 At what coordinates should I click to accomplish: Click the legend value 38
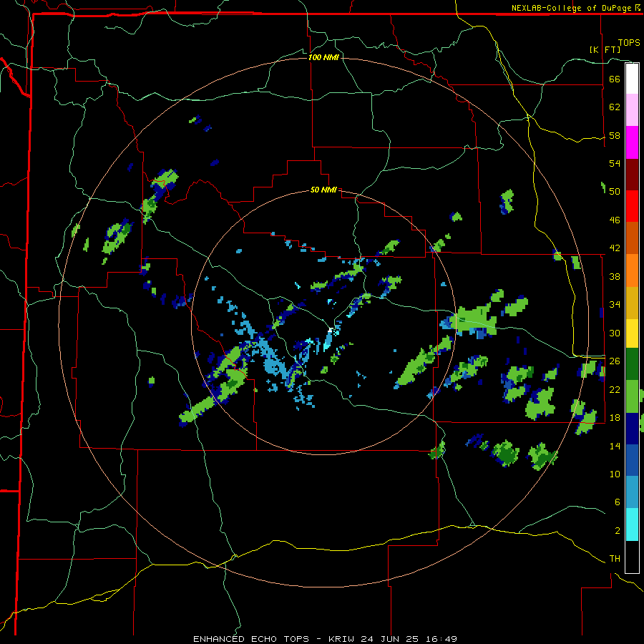click(615, 277)
